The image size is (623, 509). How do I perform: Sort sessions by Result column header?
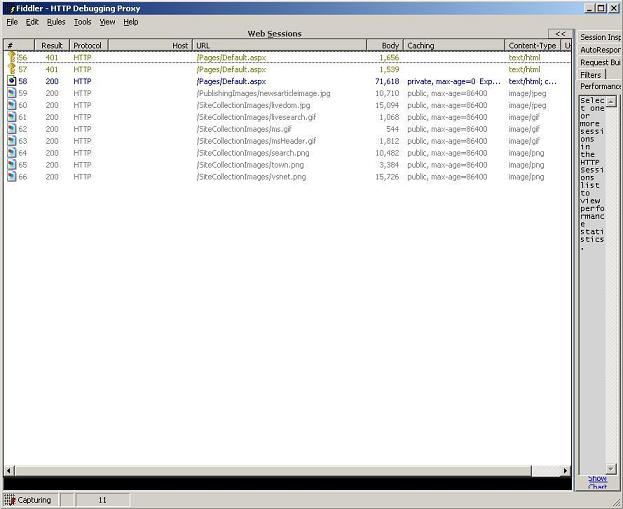52,45
